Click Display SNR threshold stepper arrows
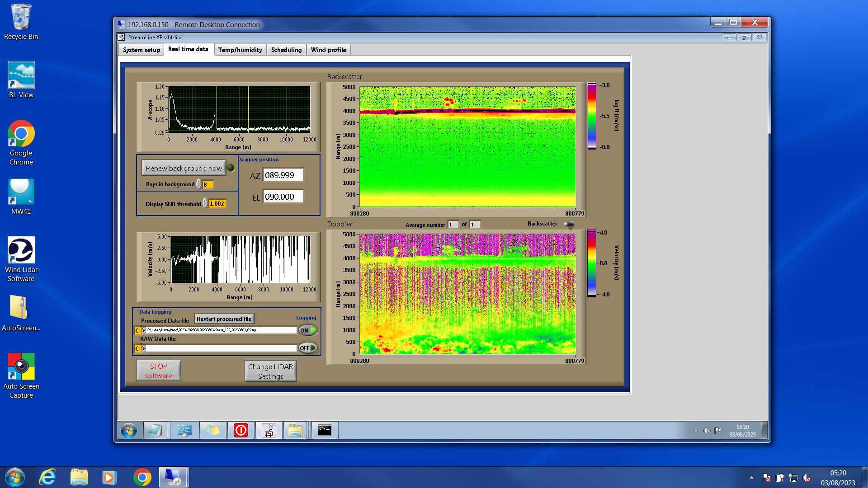 [205, 204]
